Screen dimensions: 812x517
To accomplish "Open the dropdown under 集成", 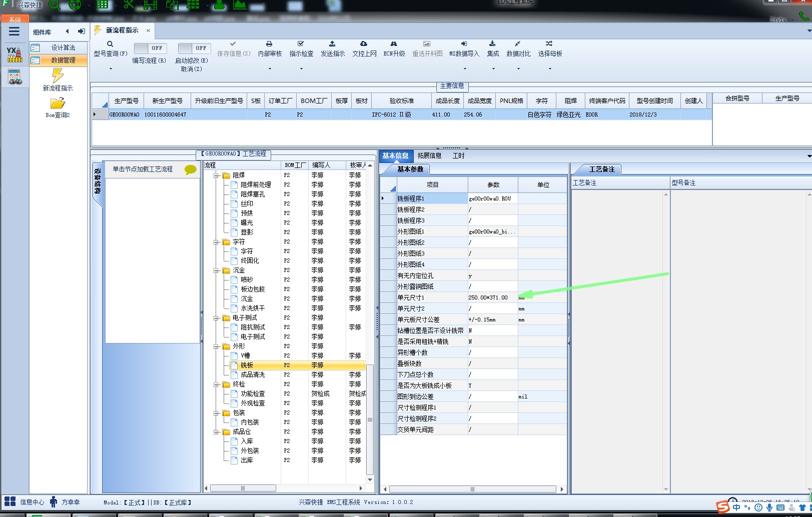I will click(493, 69).
